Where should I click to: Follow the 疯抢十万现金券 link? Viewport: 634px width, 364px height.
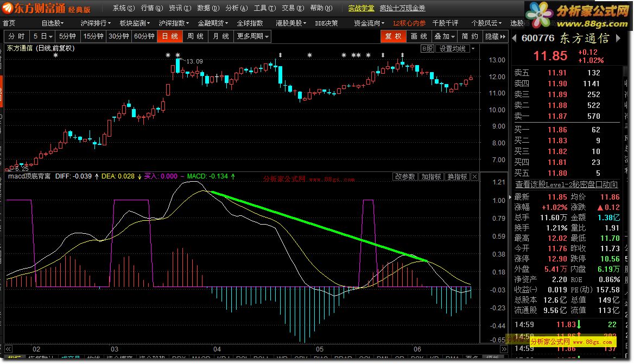pos(402,8)
